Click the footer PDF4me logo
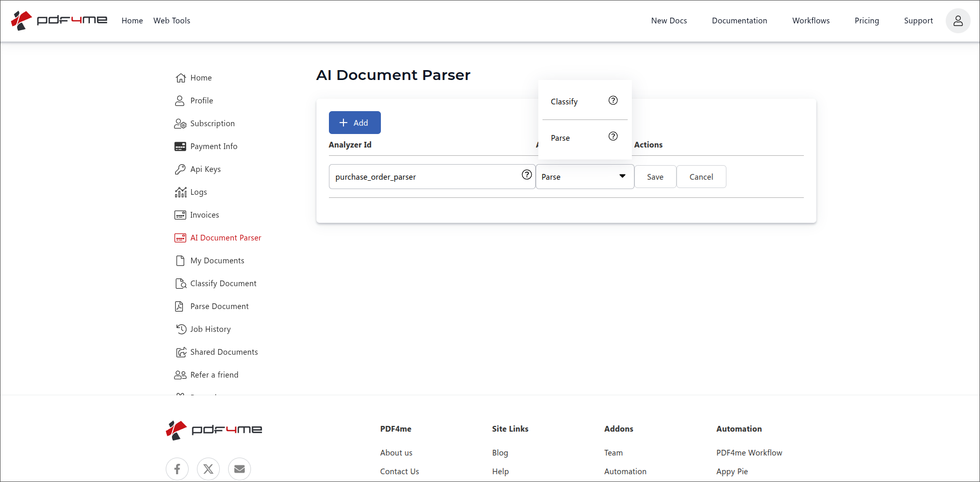This screenshot has width=980, height=482. (x=214, y=430)
